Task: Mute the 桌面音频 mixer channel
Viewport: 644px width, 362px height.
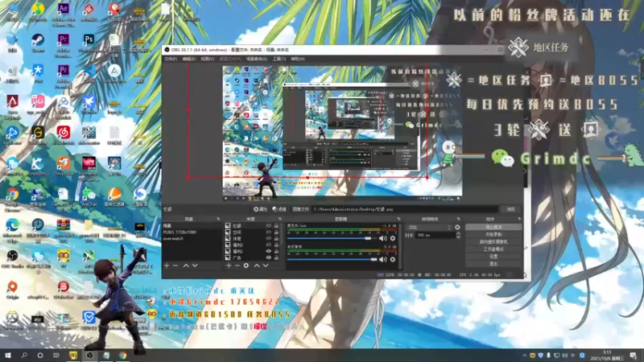Action: pos(383,259)
